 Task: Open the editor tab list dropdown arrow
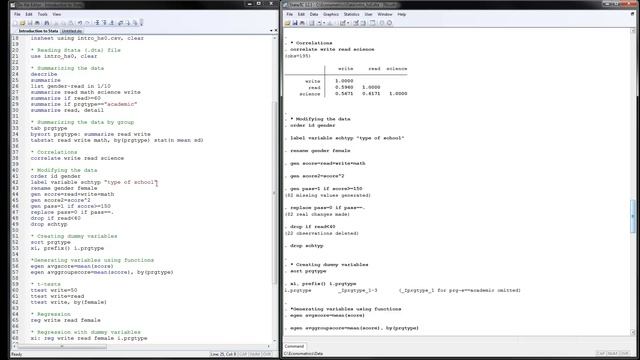pyautogui.click(x=271, y=31)
